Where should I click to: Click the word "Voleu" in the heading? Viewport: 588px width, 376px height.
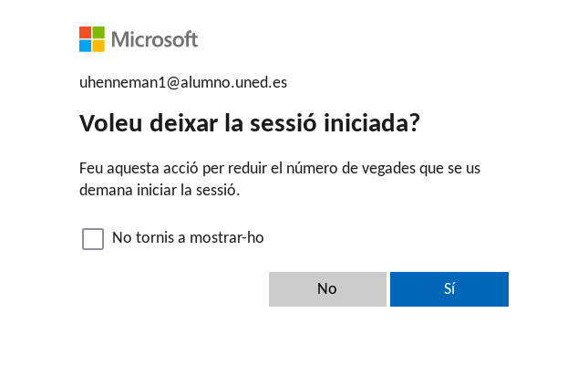point(109,123)
